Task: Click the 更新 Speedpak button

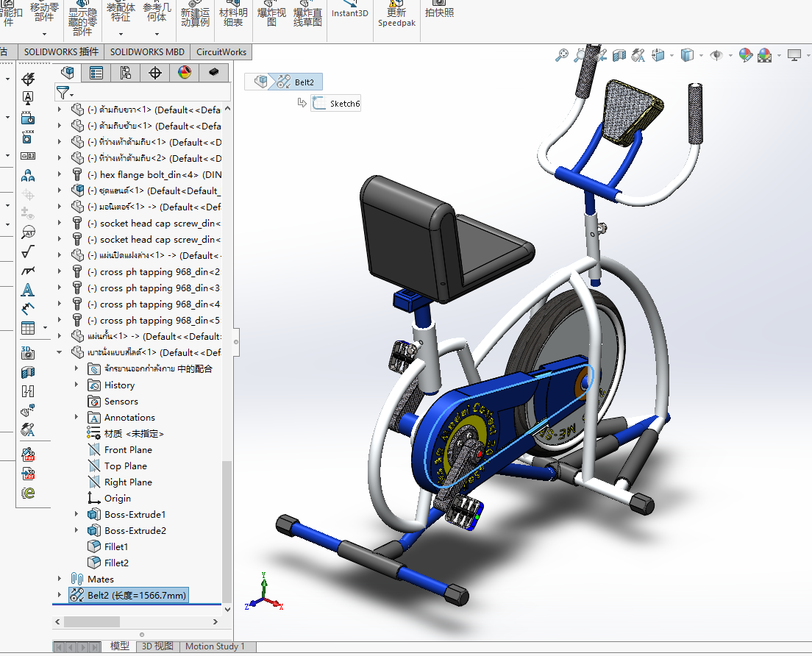Action: pyautogui.click(x=396, y=13)
